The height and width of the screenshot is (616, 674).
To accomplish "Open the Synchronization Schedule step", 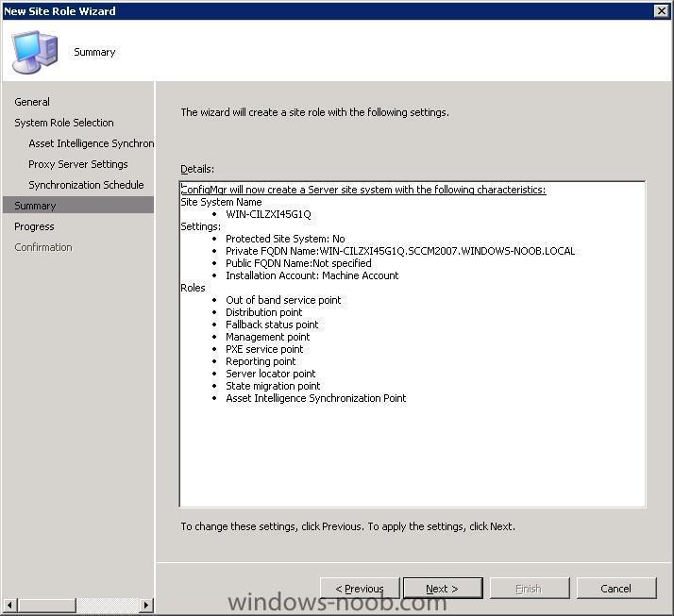I will pos(86,185).
